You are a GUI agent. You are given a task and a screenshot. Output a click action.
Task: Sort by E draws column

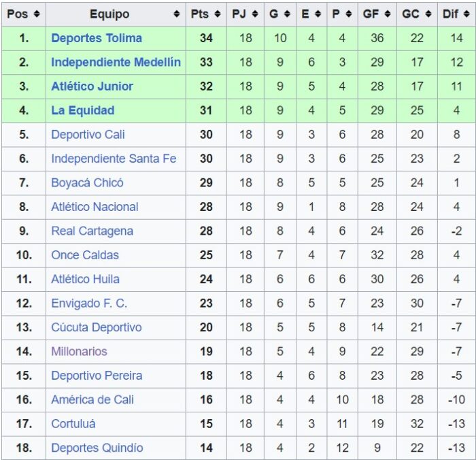(x=318, y=14)
